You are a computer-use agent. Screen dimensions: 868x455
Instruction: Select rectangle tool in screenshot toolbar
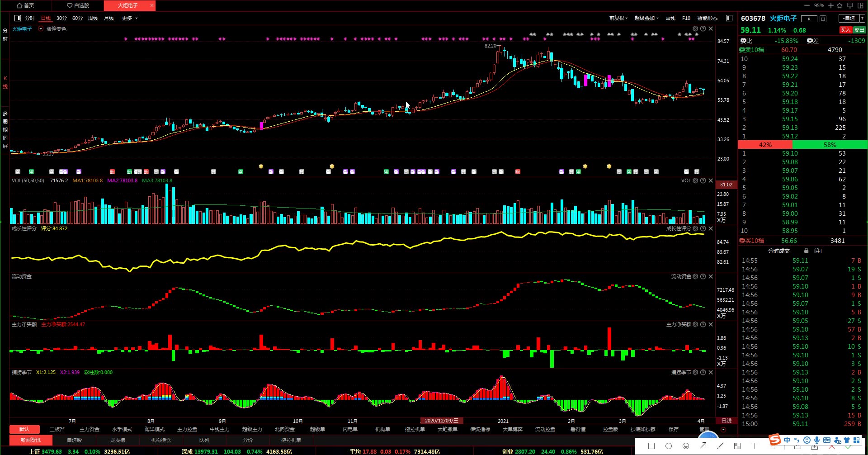651,446
